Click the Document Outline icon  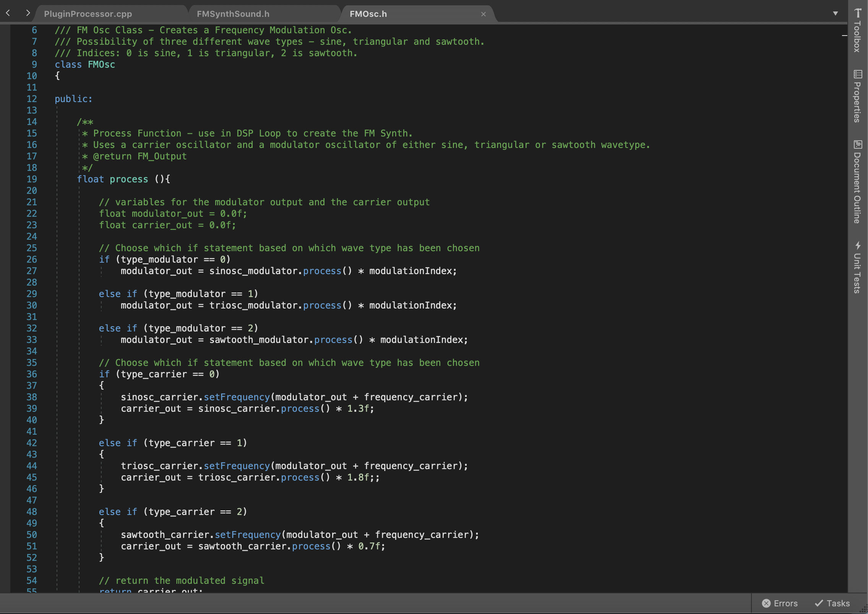[x=858, y=145]
